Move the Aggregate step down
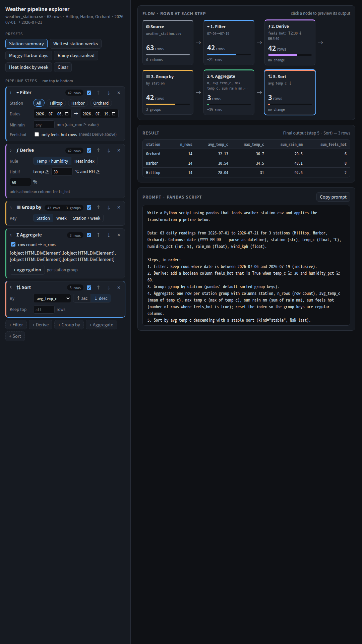Image resolution: width=362 pixels, height=644 pixels. (x=109, y=235)
